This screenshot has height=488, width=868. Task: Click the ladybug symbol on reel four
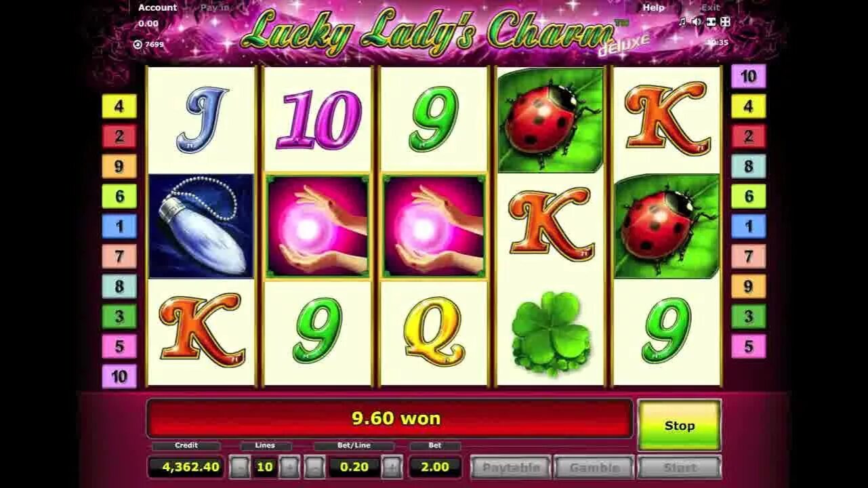[x=550, y=120]
